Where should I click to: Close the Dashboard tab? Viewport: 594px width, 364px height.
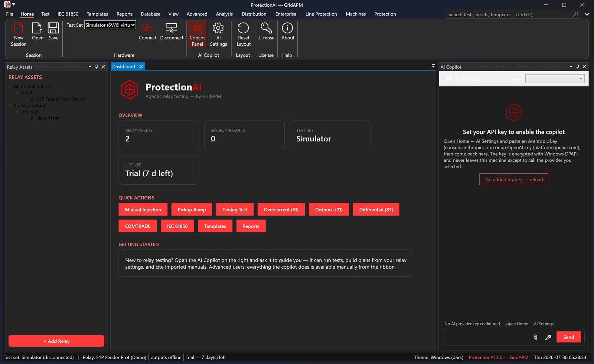(x=141, y=67)
